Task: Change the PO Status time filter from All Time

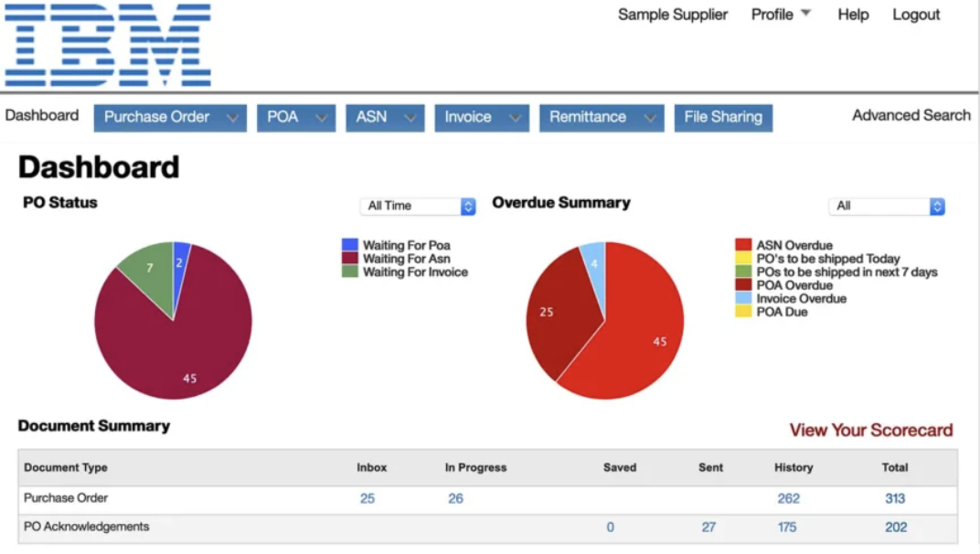Action: point(417,206)
